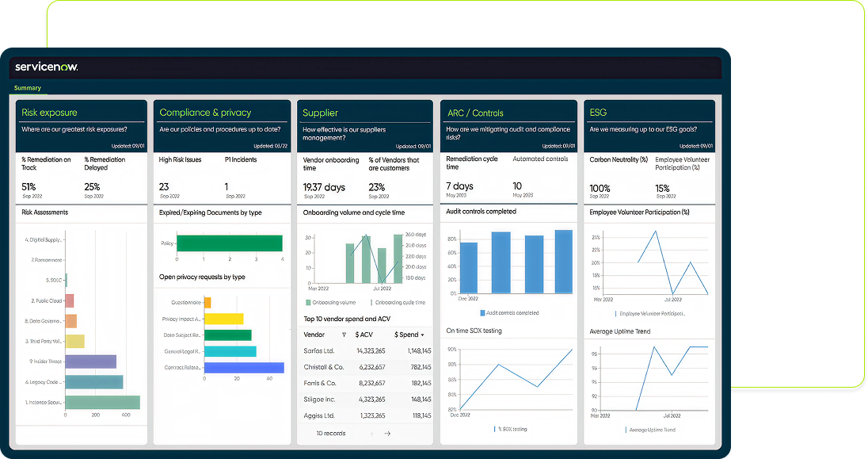Open the $ Spend column sort dropdown
Viewport: 868px width, 459px height.
coord(423,335)
